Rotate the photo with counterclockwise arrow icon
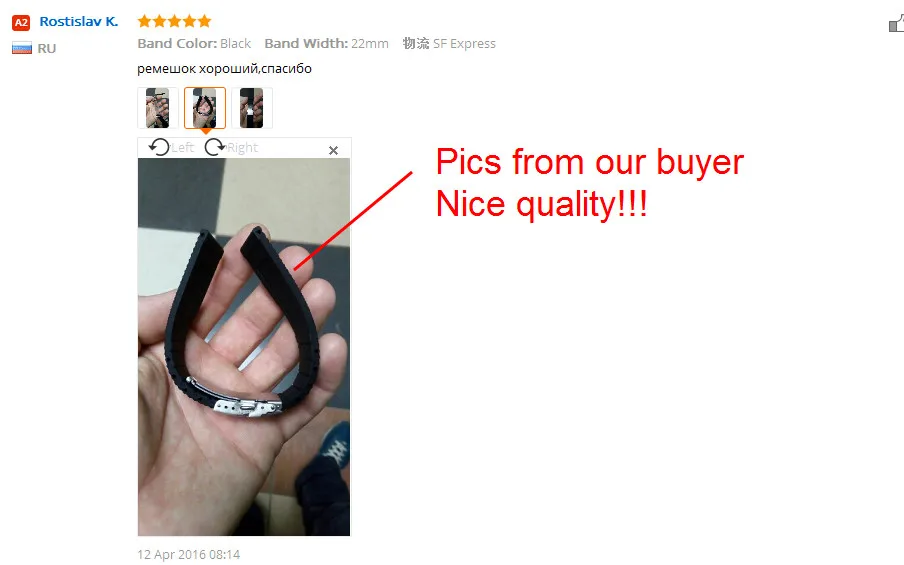Image resolution: width=904 pixels, height=565 pixels. (159, 147)
